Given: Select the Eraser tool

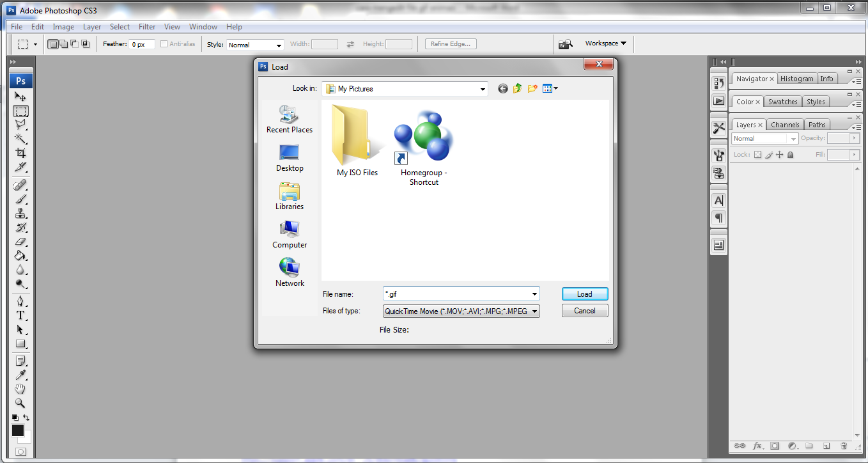Looking at the screenshot, I should click(x=20, y=242).
